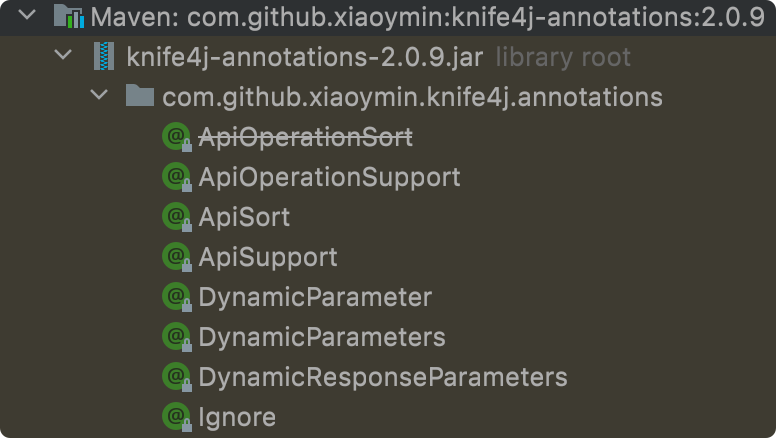This screenshot has width=776, height=438.
Task: Collapse the knife4j-annotations-2.0.9.jar node
Action: [x=63, y=54]
